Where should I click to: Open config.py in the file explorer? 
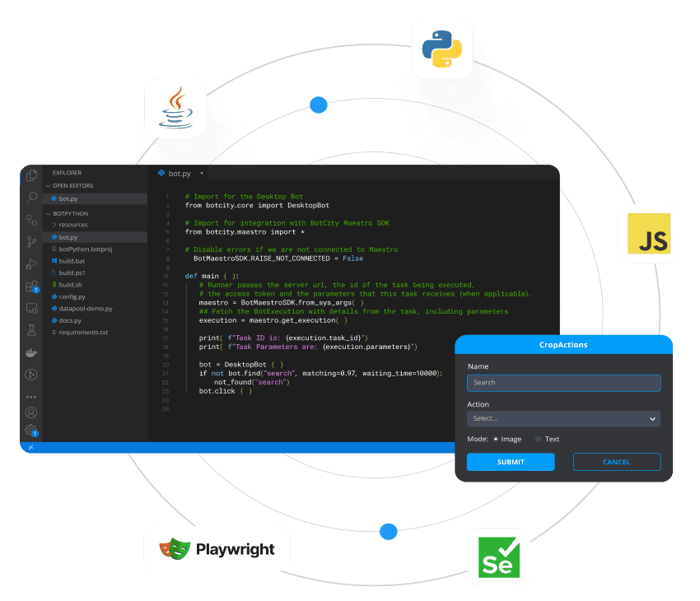click(x=72, y=296)
